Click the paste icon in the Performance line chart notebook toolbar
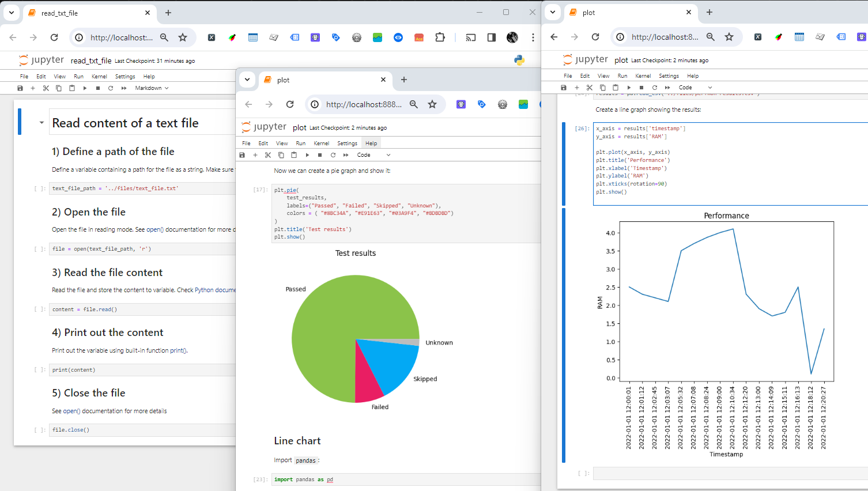Viewport: 868px width, 491px height. coord(616,88)
